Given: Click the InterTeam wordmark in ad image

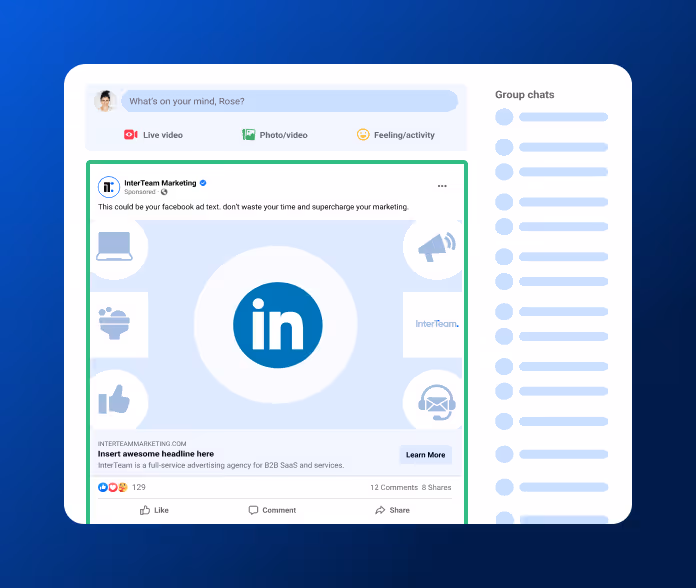Looking at the screenshot, I should (437, 324).
